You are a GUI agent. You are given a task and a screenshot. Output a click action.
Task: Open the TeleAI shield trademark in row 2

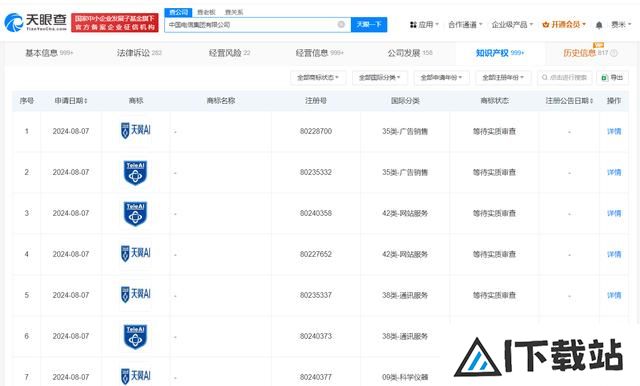(136, 172)
